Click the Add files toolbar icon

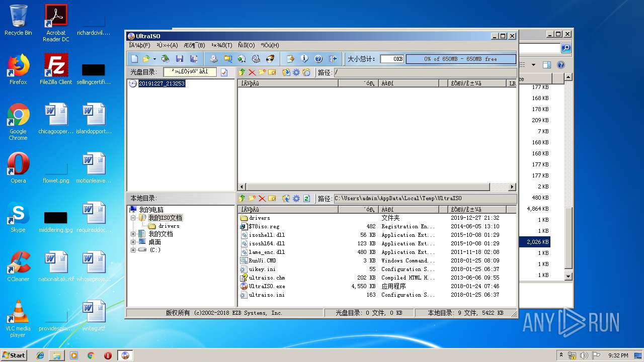(x=290, y=59)
